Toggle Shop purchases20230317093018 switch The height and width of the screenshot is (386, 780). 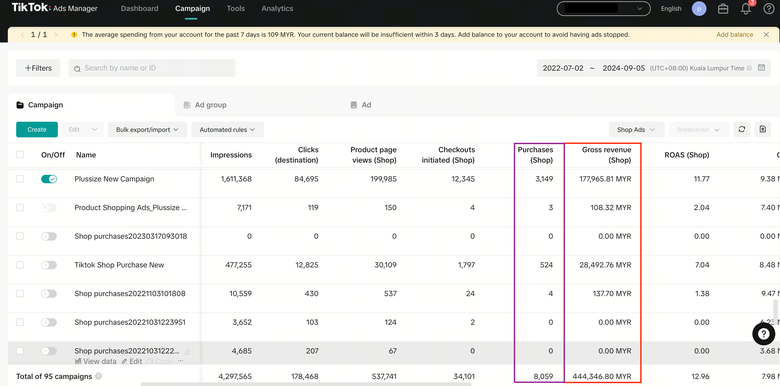pyautogui.click(x=49, y=236)
